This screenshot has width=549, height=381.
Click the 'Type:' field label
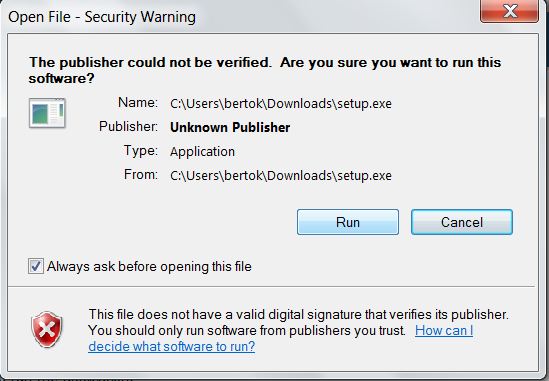tap(141, 151)
